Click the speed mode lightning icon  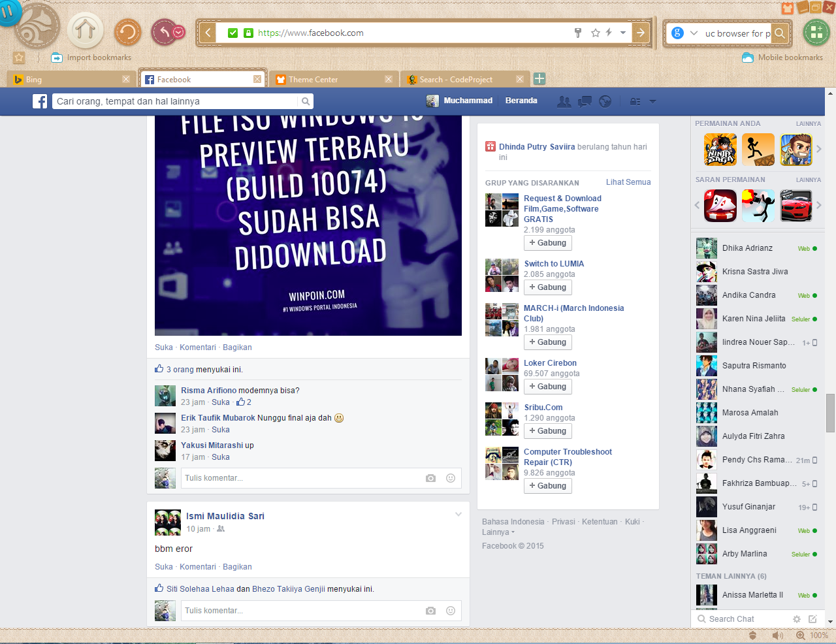(609, 33)
